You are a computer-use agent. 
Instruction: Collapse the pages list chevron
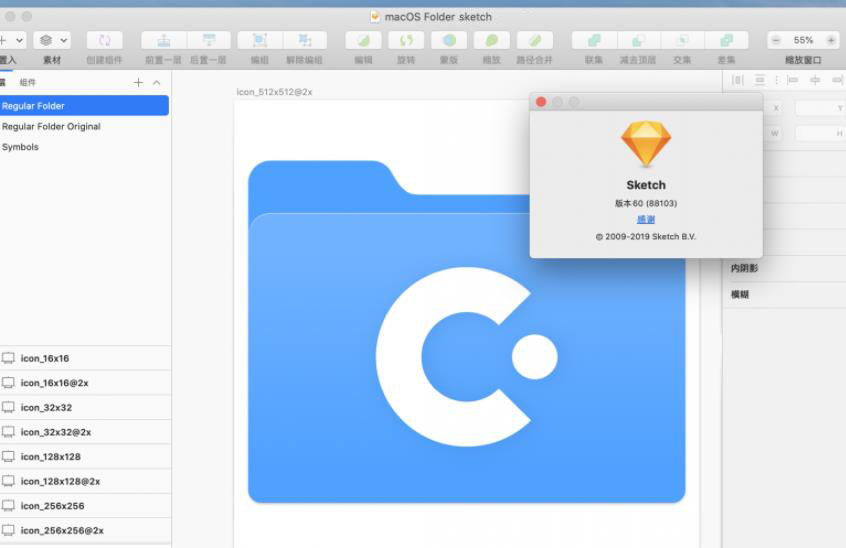156,83
